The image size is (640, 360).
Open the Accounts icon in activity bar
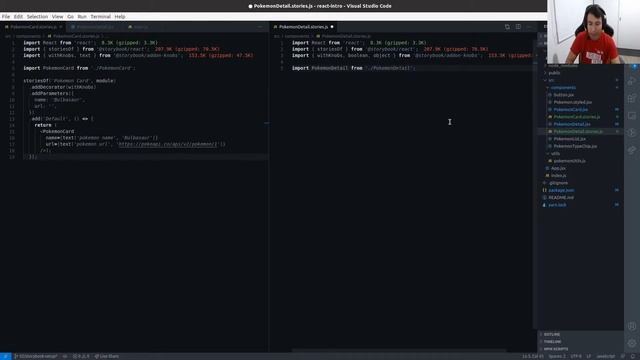[632, 326]
